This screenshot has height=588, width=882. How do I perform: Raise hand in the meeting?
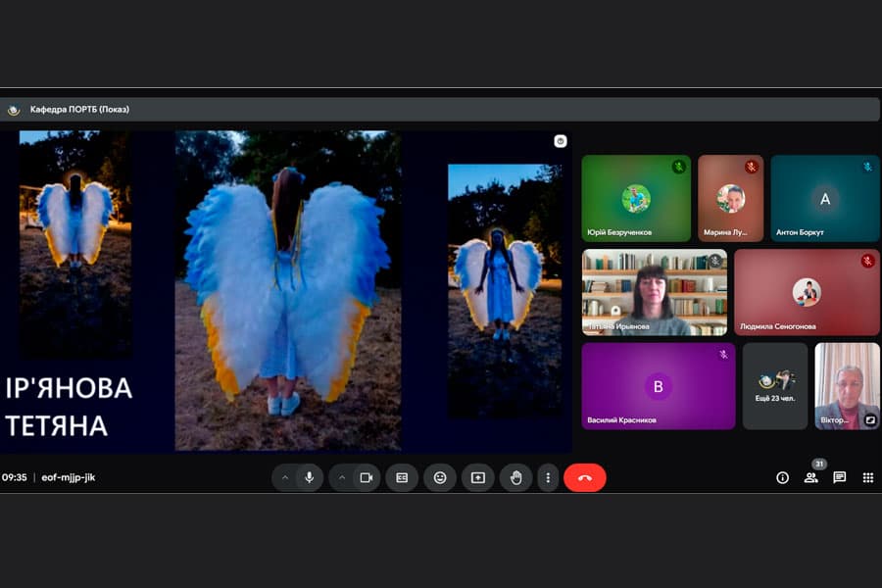515,477
